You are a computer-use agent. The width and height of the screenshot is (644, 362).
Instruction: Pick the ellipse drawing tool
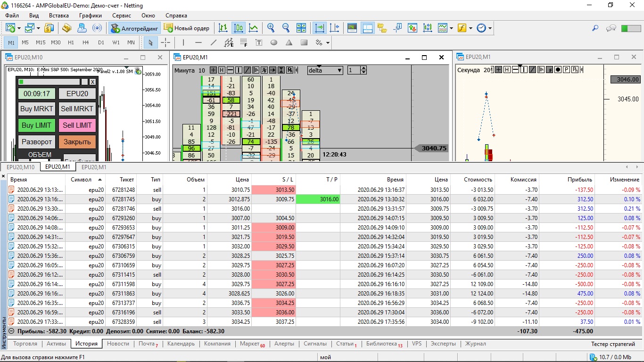274,42
